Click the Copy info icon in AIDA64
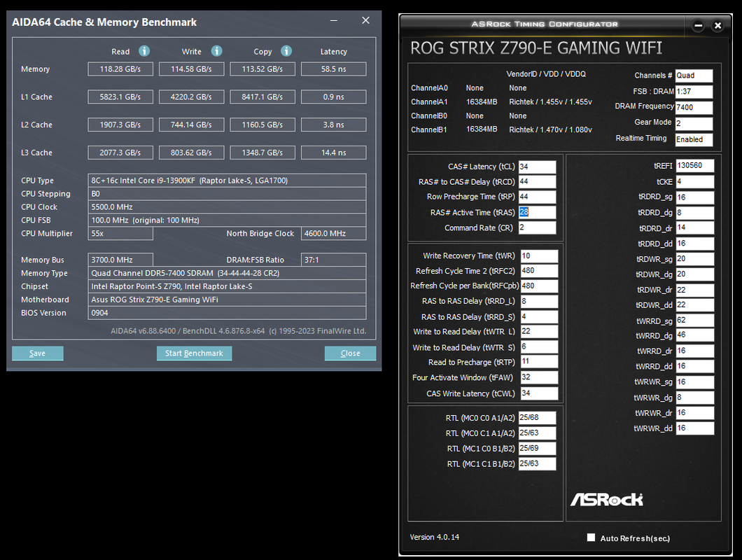 (x=286, y=50)
